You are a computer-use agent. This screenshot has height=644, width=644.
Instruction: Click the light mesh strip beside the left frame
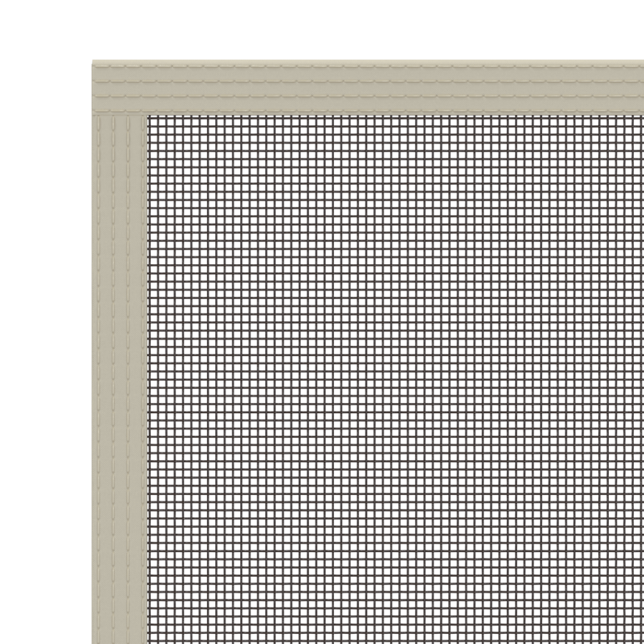[165, 377]
